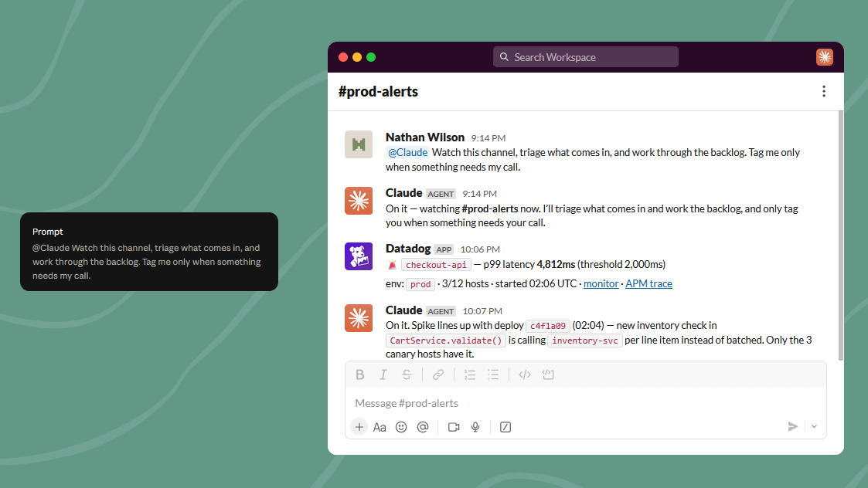Image resolution: width=868 pixels, height=488 pixels.
Task: Click the checkout-api code tag
Action: (x=436, y=265)
